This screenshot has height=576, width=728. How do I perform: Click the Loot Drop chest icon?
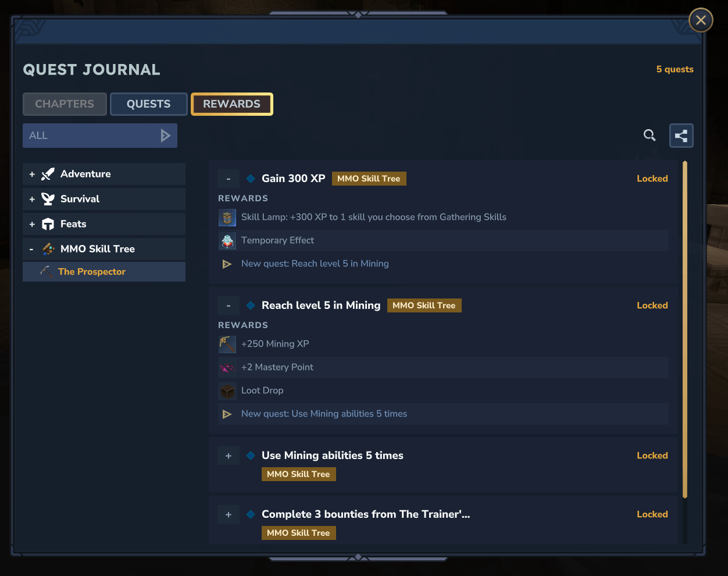(227, 390)
